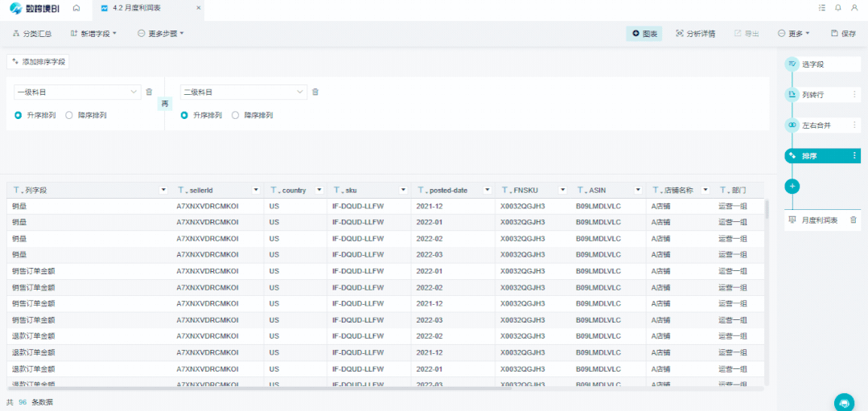Click the 图表 button
Image resolution: width=868 pixels, height=411 pixels.
point(644,34)
